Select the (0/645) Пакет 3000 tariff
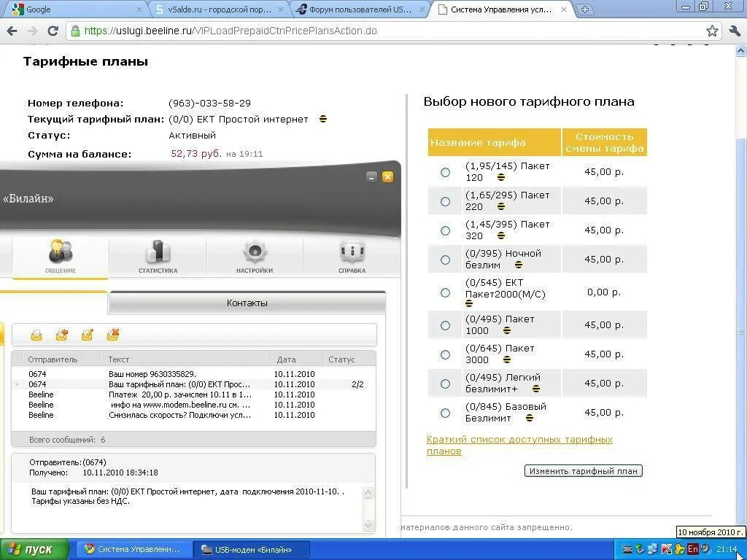The height and width of the screenshot is (560, 747). tap(445, 354)
